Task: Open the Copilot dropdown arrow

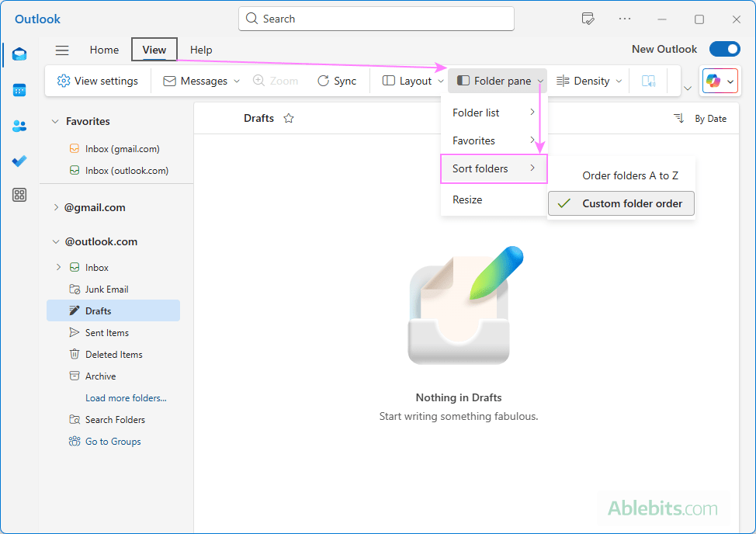Action: (x=730, y=81)
